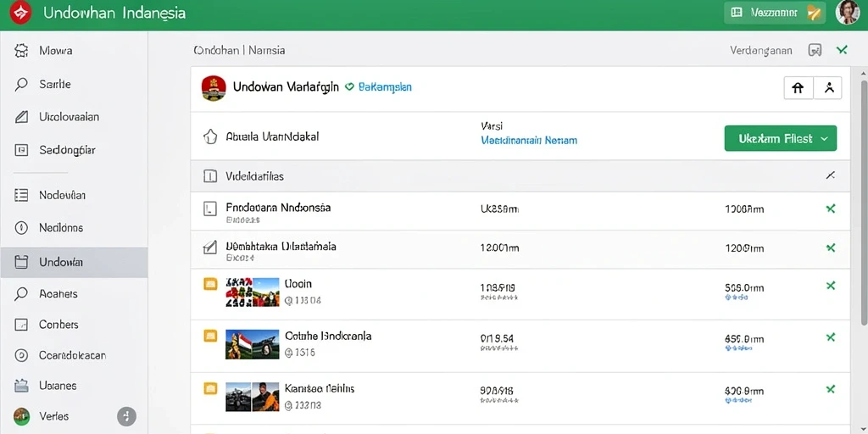Click the house icon beside Abuila UranNdakal

(210, 136)
